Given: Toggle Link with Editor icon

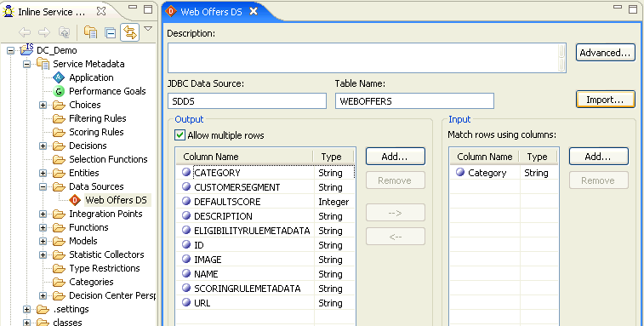Looking at the screenshot, I should [130, 32].
